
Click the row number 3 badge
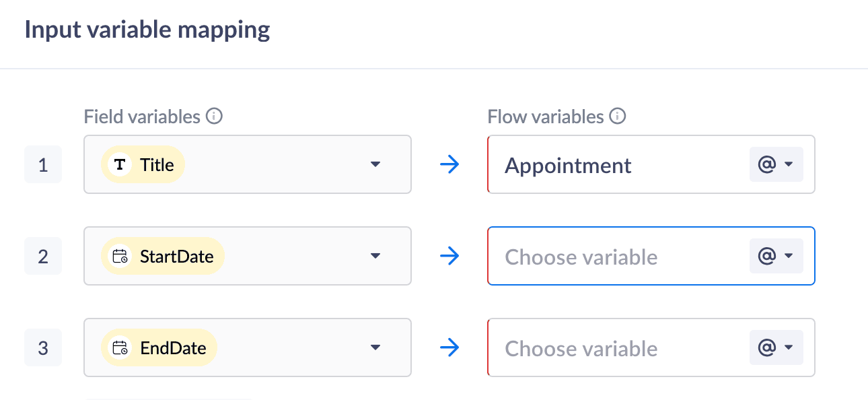pyautogui.click(x=43, y=348)
